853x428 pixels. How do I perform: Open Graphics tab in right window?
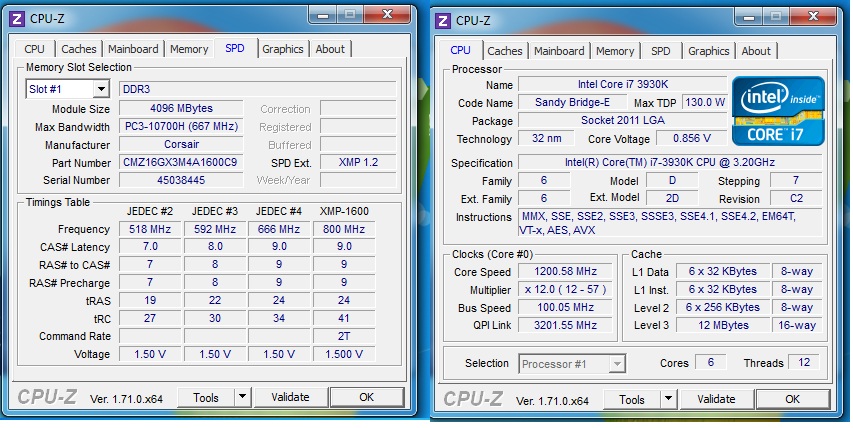point(708,51)
